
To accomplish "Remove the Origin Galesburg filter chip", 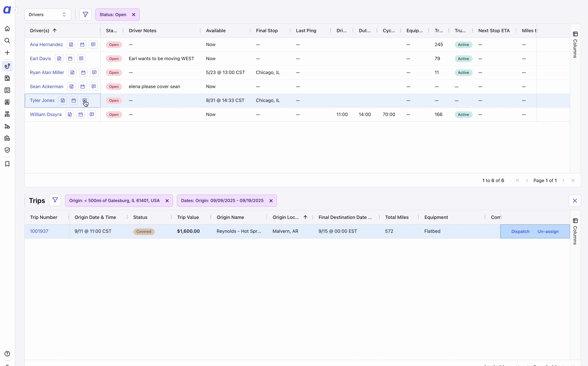I will 167,201.
